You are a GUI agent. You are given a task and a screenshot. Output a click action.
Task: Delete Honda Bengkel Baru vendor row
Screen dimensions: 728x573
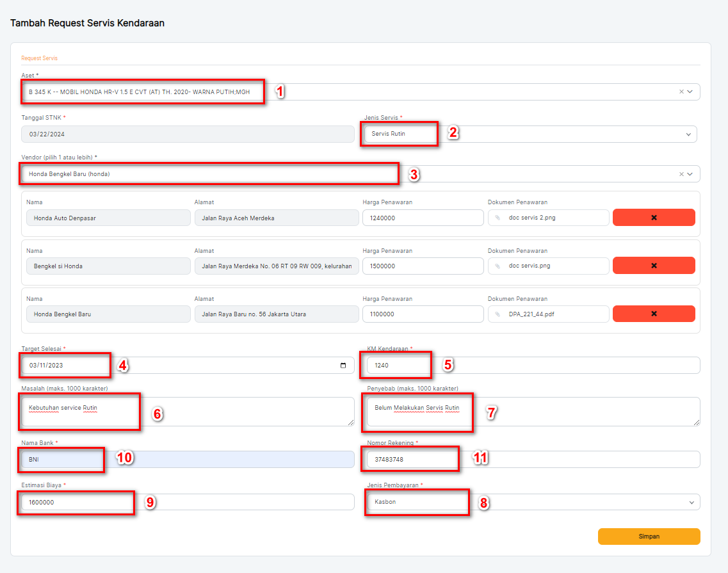[653, 314]
